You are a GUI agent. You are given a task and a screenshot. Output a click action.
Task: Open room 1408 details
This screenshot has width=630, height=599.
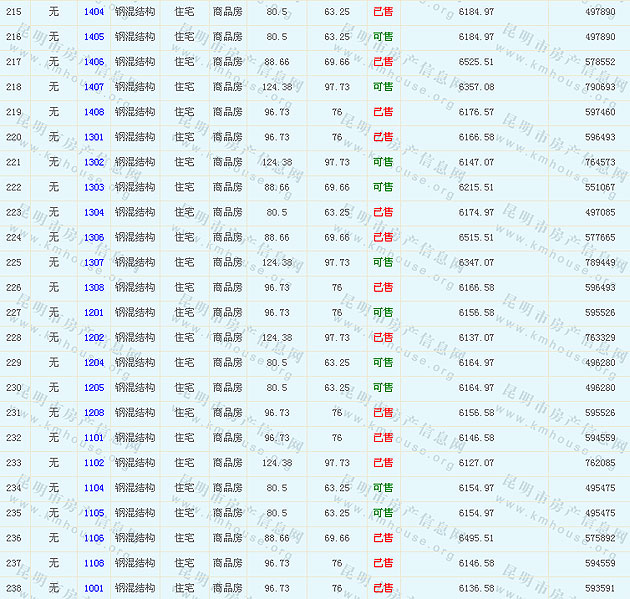pos(93,112)
